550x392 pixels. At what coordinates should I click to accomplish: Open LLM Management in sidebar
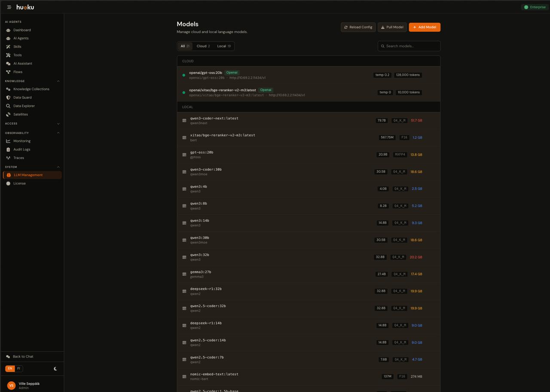click(32, 175)
